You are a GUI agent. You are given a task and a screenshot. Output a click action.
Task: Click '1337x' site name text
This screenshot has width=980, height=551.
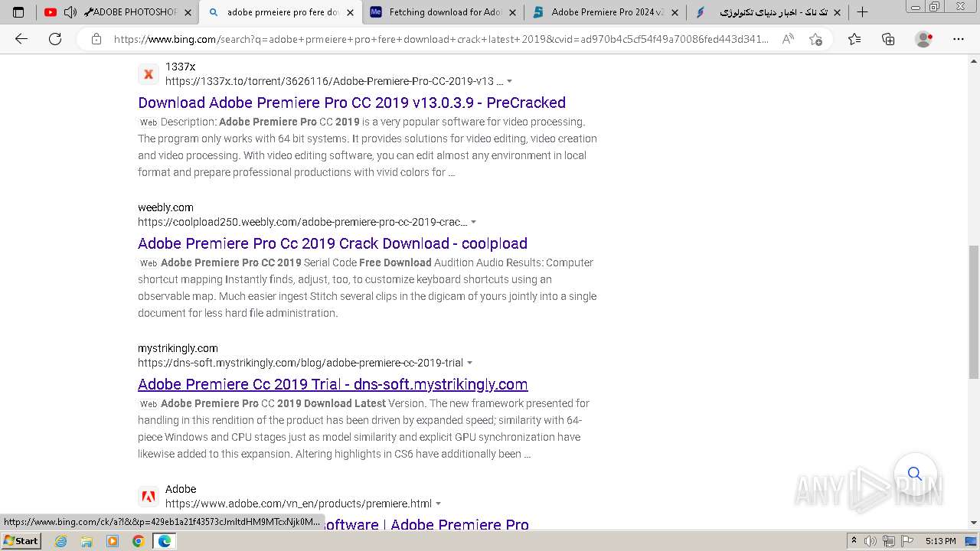tap(180, 67)
